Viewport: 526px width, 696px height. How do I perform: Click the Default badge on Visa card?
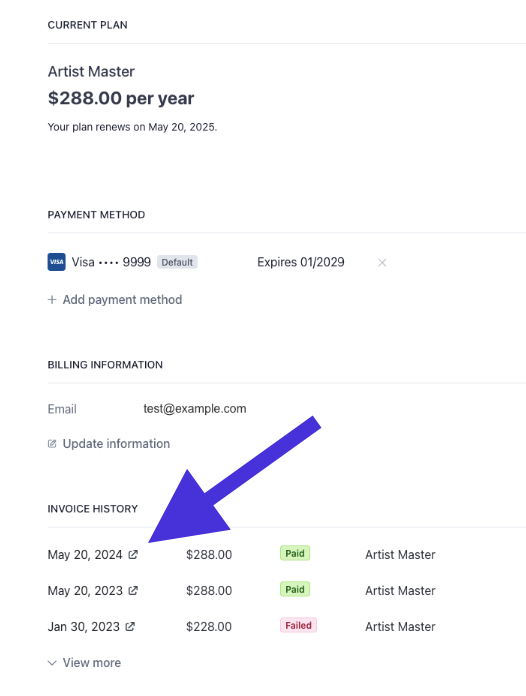pos(177,262)
